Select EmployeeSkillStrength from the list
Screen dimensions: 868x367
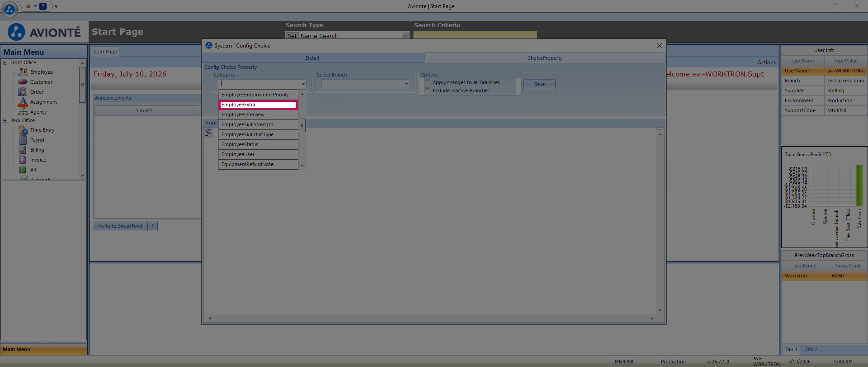coord(258,124)
